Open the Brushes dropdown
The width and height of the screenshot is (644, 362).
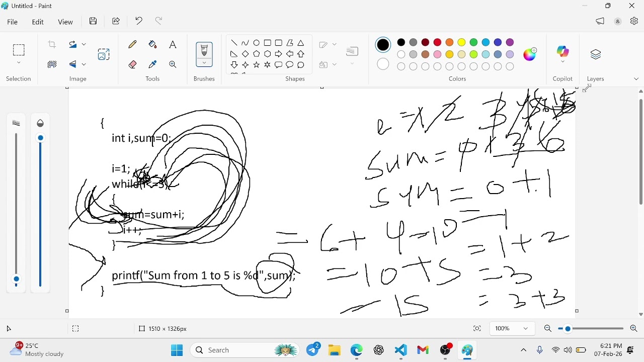[x=204, y=63]
